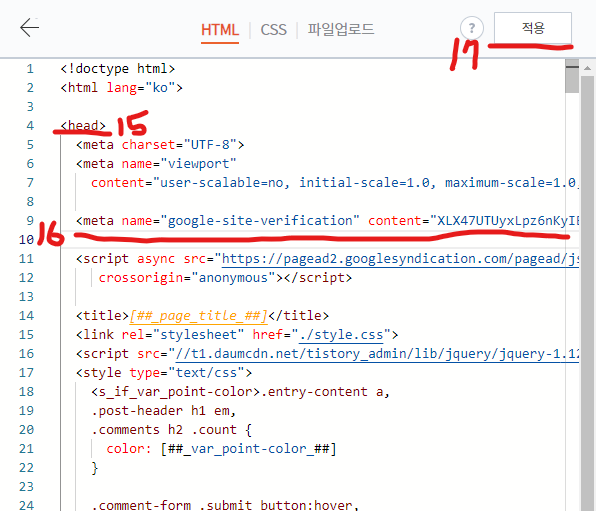
Task: Open the help question mark icon
Action: [471, 28]
